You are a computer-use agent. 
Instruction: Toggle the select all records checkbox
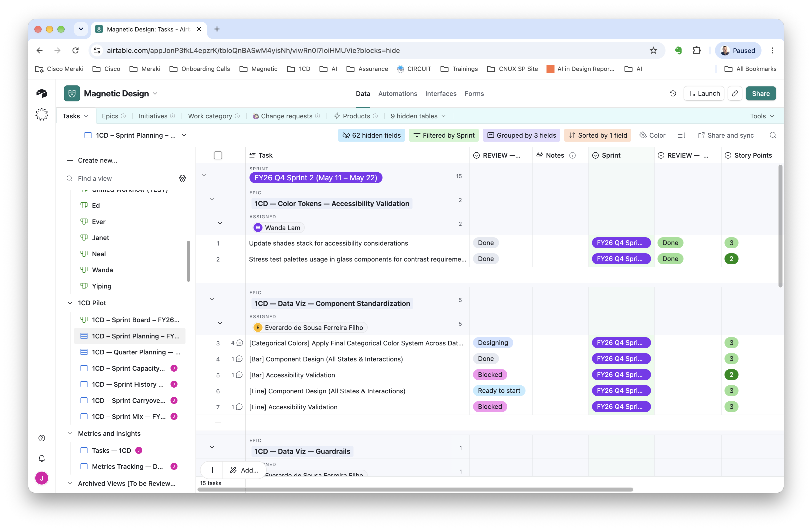[x=218, y=155]
